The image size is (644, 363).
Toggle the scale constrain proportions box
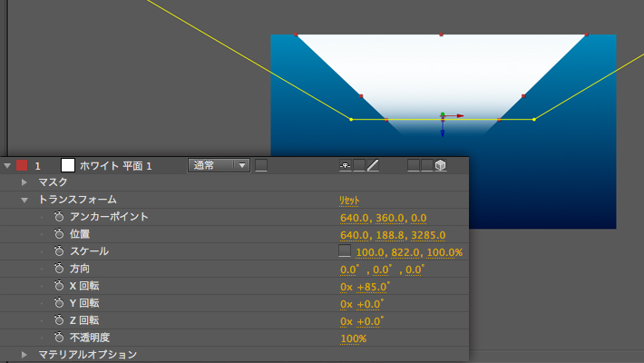(x=345, y=250)
